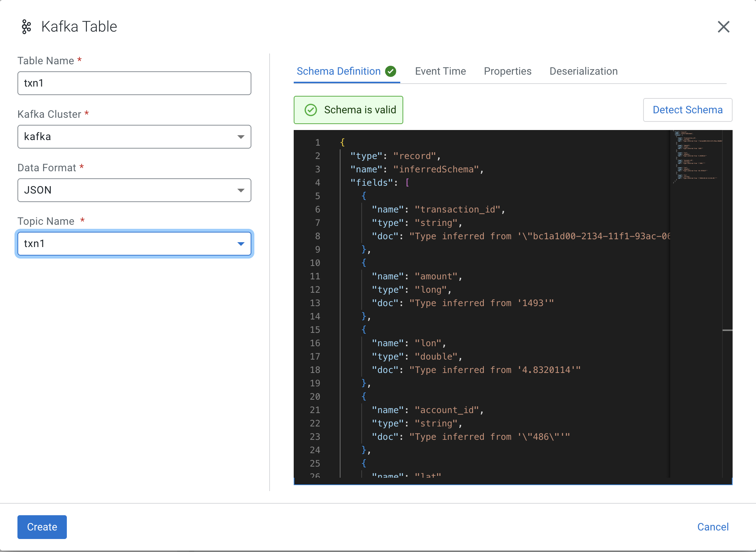Image resolution: width=756 pixels, height=552 pixels.
Task: Click the Cancel link
Action: click(713, 527)
